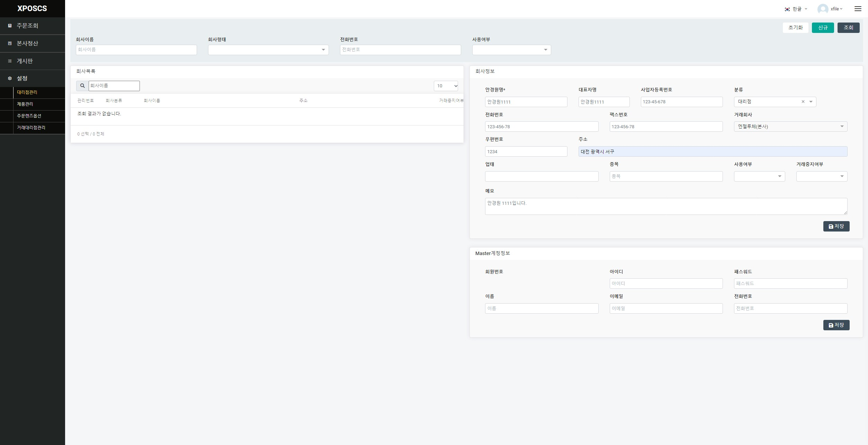Open the 회사형태 filter dropdown
The image size is (868, 445).
(x=268, y=50)
